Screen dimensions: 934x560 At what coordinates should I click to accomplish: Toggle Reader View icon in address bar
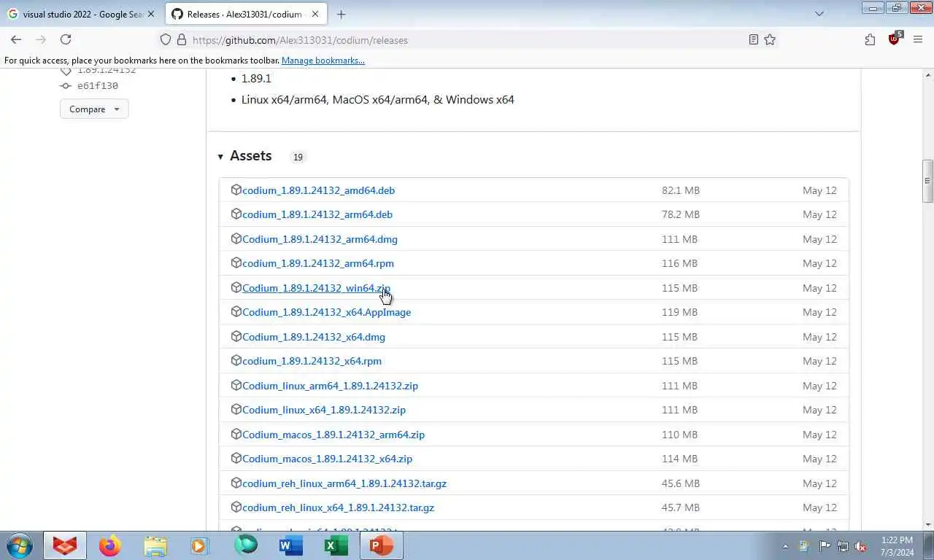tap(754, 40)
